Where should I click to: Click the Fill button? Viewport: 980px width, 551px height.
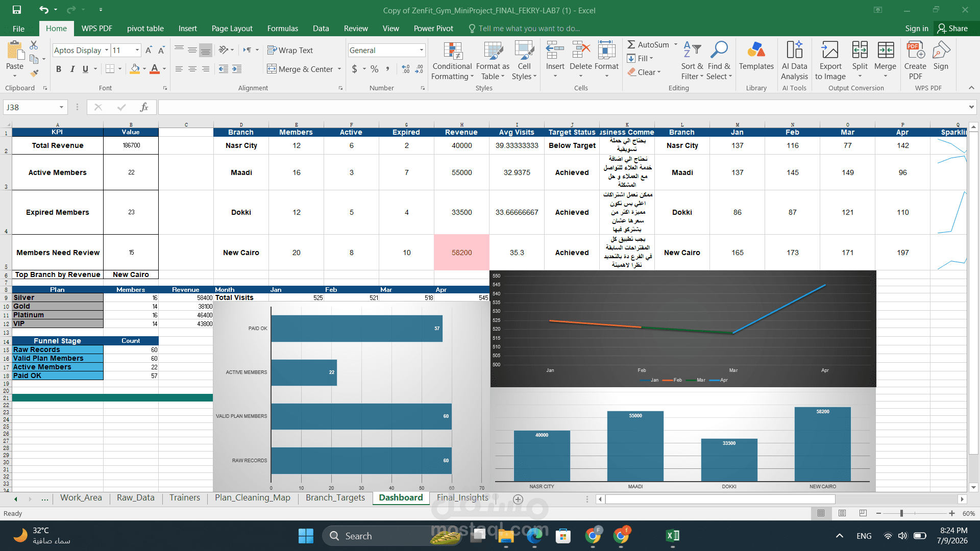[640, 59]
